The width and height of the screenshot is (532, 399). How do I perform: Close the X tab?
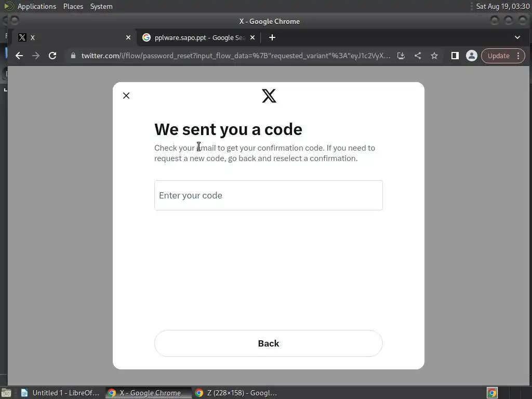128,37
